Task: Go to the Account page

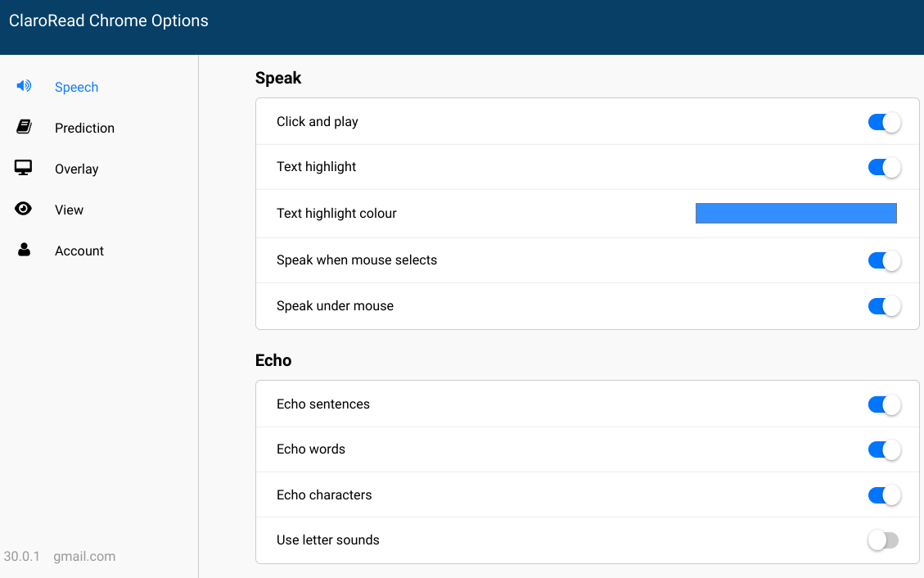Action: [79, 251]
